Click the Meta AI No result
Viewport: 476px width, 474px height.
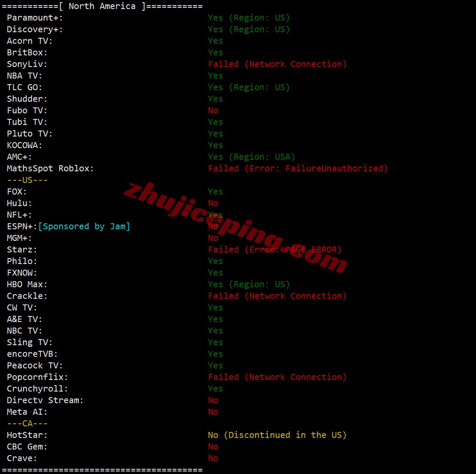[213, 412]
